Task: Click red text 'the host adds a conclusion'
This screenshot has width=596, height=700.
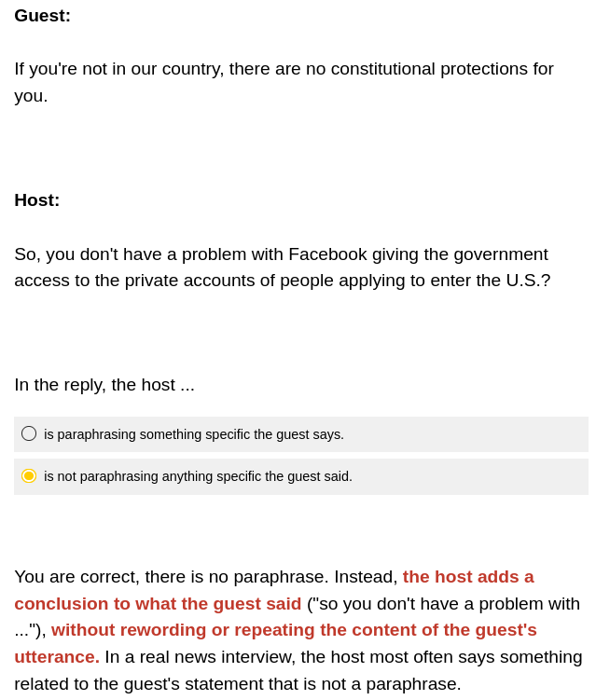Action: (467, 576)
